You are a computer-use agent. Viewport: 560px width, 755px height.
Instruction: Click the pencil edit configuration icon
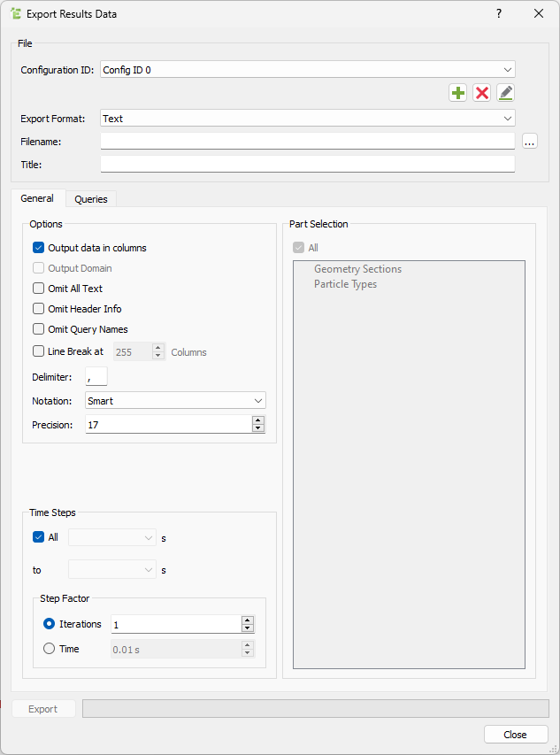coord(505,93)
